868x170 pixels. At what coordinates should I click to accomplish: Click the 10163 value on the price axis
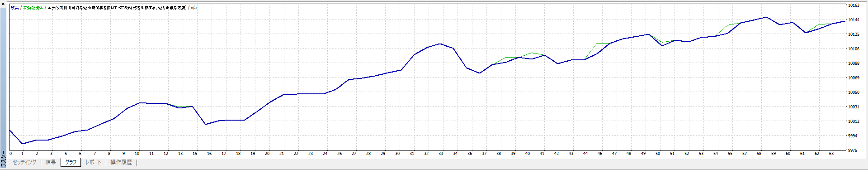click(x=854, y=5)
